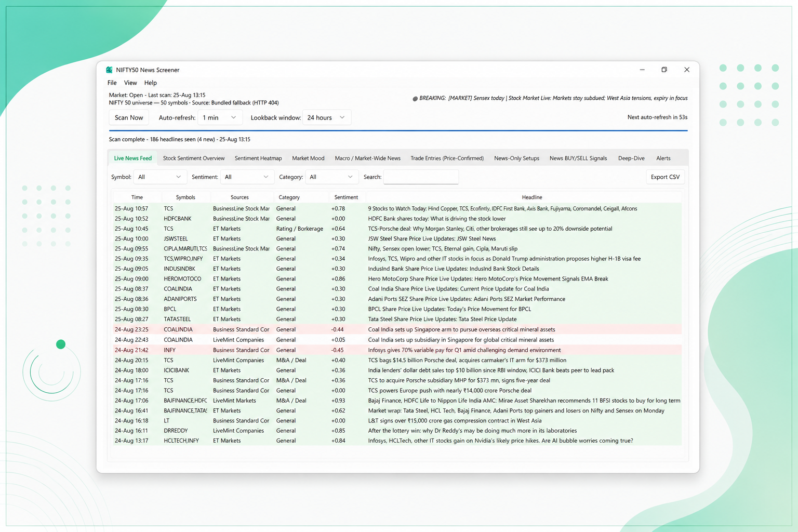Click the Rating / Borkerage category cell
798x532 pixels.
(300, 229)
